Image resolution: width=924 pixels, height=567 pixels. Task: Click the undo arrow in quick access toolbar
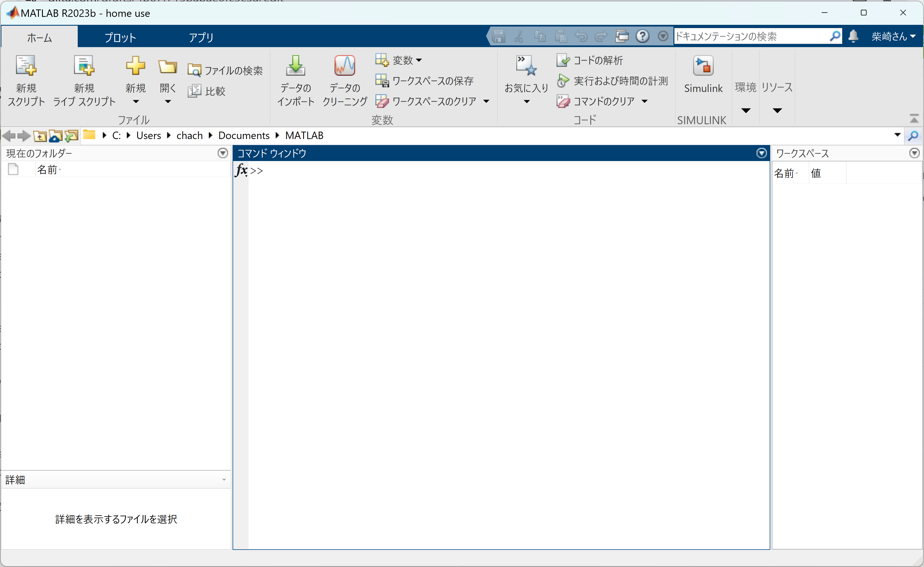pos(581,36)
